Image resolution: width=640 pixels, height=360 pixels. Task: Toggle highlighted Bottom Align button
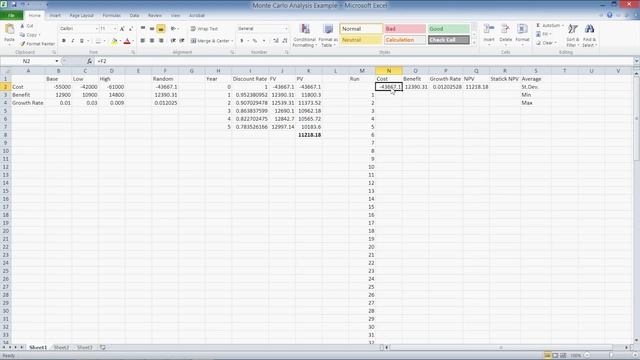tap(161, 29)
